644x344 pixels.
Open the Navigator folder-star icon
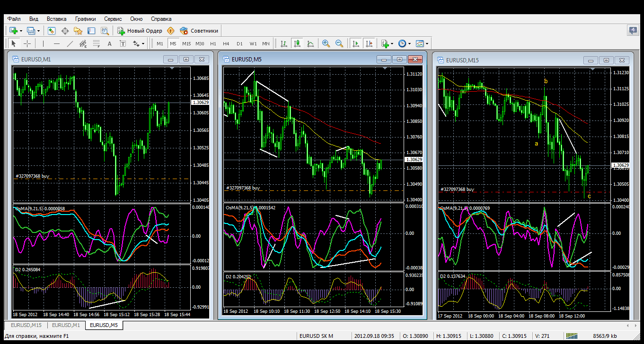[78, 31]
